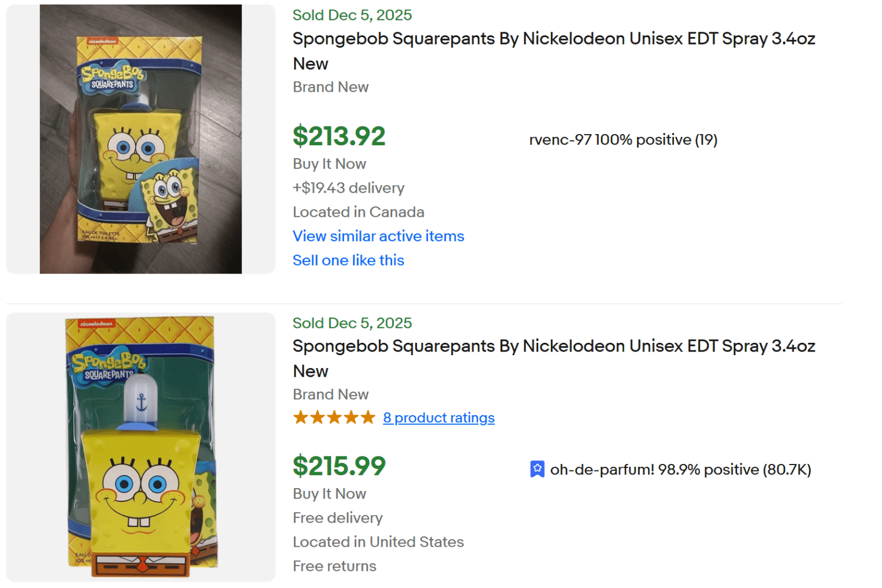Click Sell one like this
This screenshot has width=882, height=588.
pyautogui.click(x=348, y=260)
